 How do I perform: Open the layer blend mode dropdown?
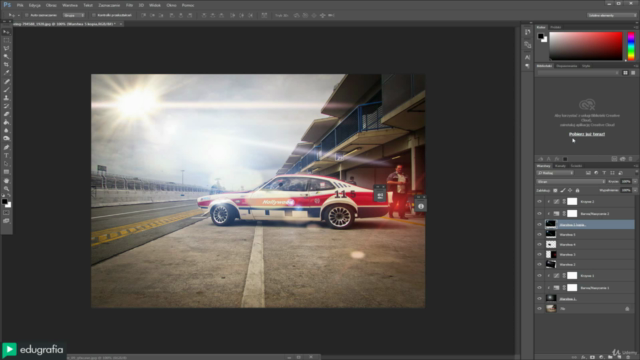click(571, 182)
